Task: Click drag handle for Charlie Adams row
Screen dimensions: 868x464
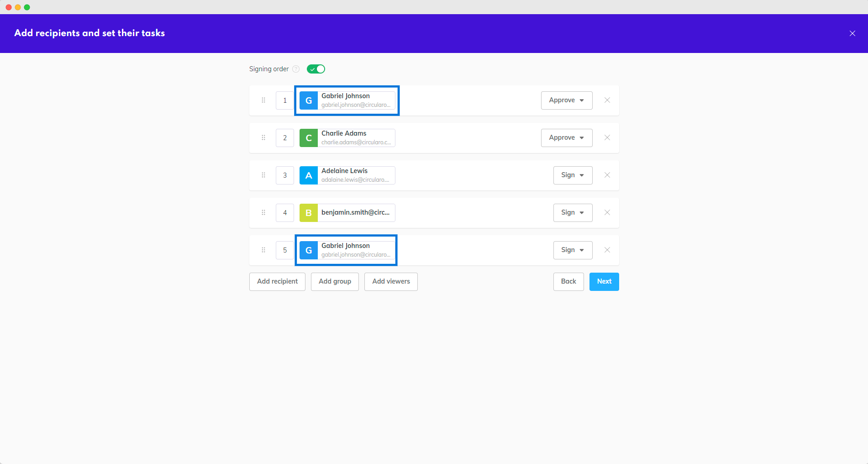Action: (263, 137)
